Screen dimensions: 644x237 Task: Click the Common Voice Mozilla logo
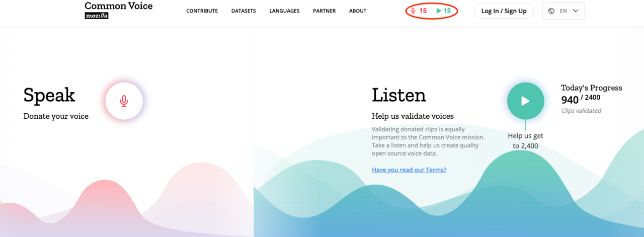click(118, 10)
